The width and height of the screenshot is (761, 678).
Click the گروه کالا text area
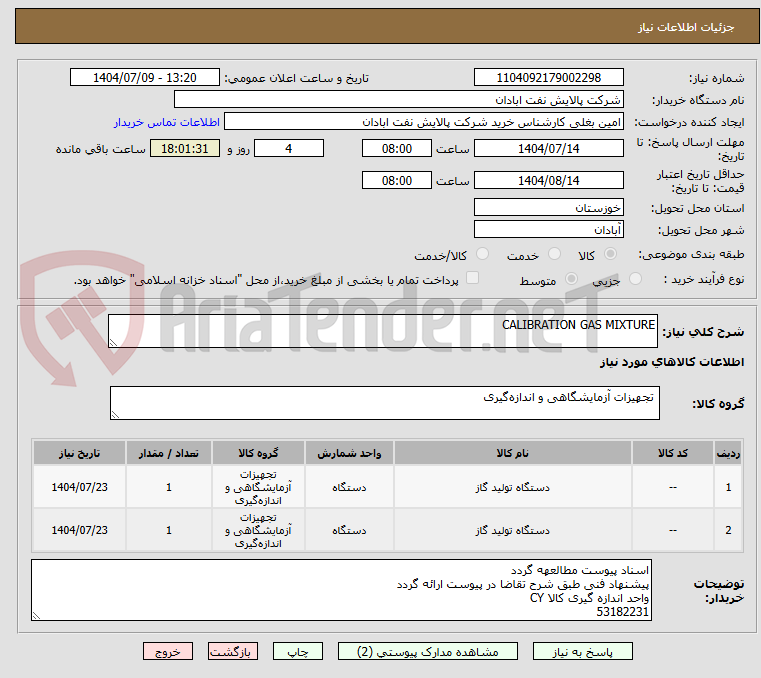coord(384,403)
